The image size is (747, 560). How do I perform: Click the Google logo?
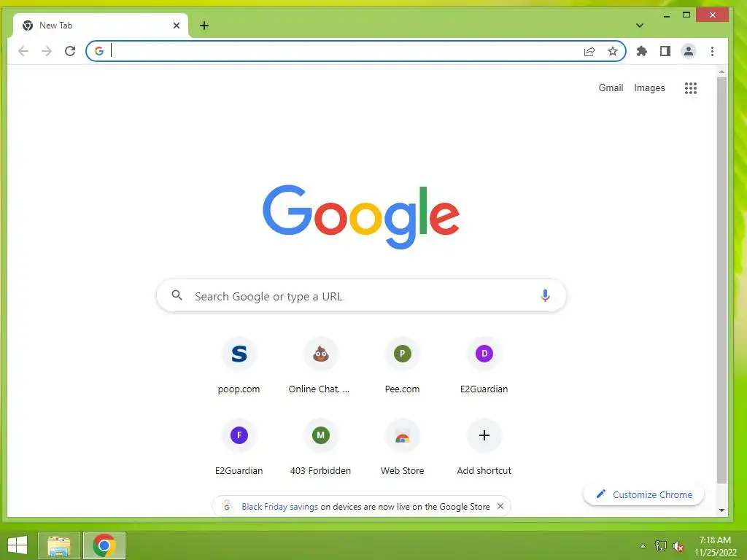[361, 217]
